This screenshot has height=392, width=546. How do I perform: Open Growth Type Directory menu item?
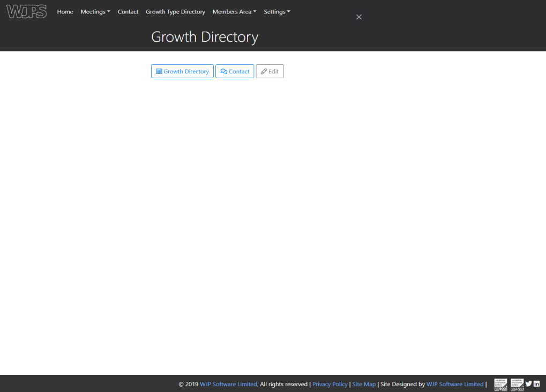click(176, 12)
